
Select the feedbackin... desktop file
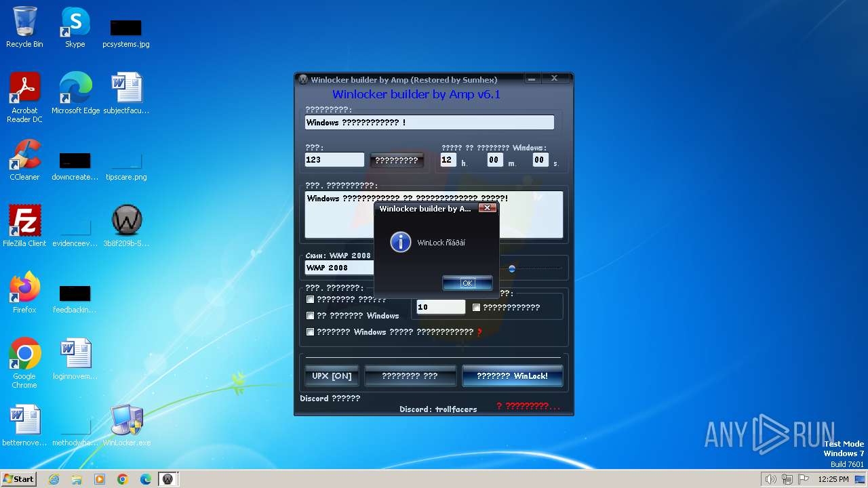tap(75, 298)
